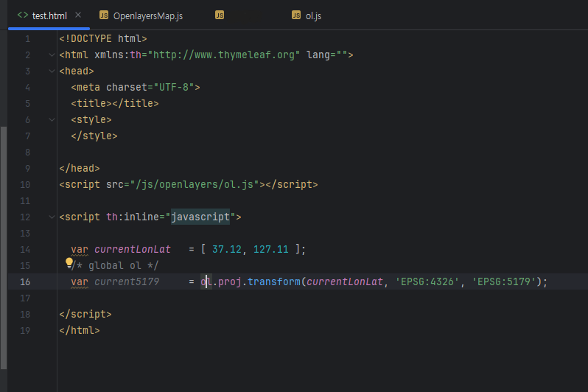Click the closing '</html>' tag

[x=80, y=331]
